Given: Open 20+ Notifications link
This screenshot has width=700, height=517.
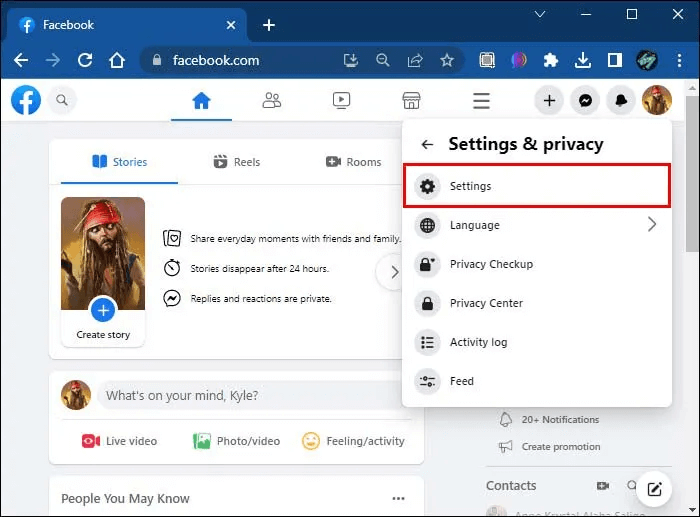Looking at the screenshot, I should coord(549,420).
